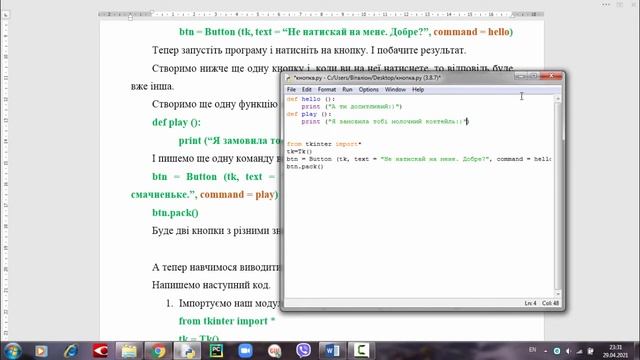Open the Help menu in IDLE
Screen dimensions: 640x360
coord(418,89)
